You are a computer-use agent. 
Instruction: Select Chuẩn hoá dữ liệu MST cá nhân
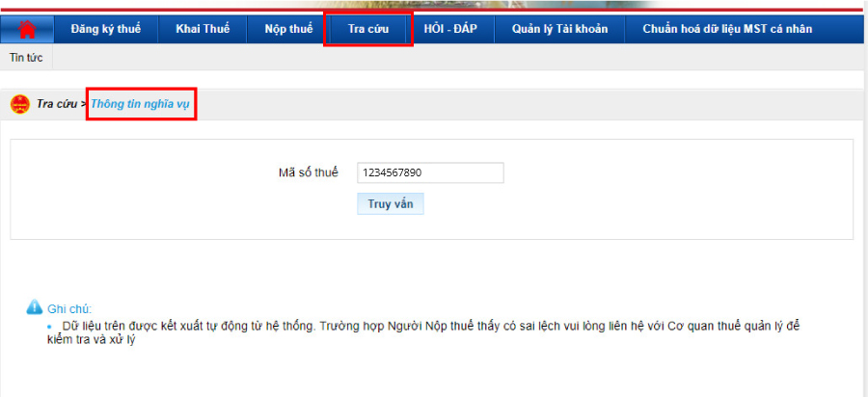(x=727, y=29)
